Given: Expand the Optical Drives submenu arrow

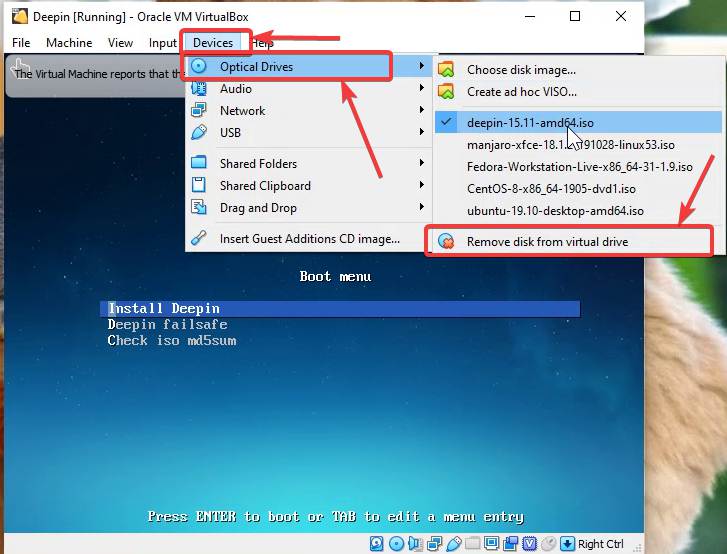Looking at the screenshot, I should 421,66.
